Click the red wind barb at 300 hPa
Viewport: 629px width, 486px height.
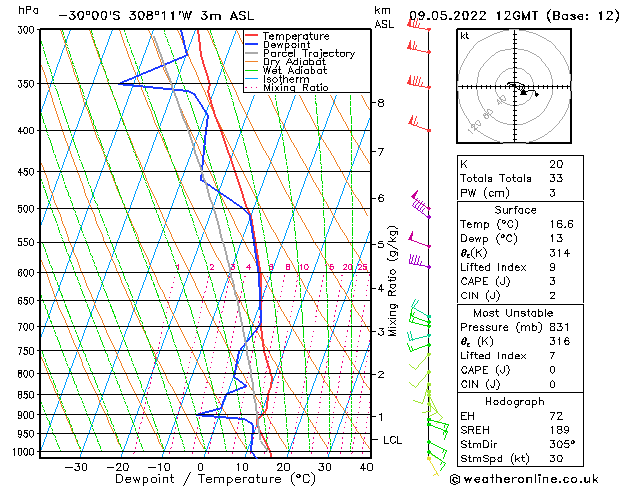[x=418, y=26]
